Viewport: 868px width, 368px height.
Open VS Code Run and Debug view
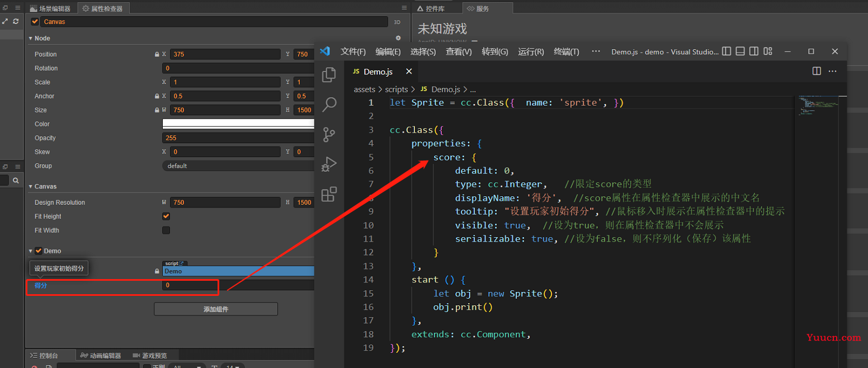click(329, 164)
